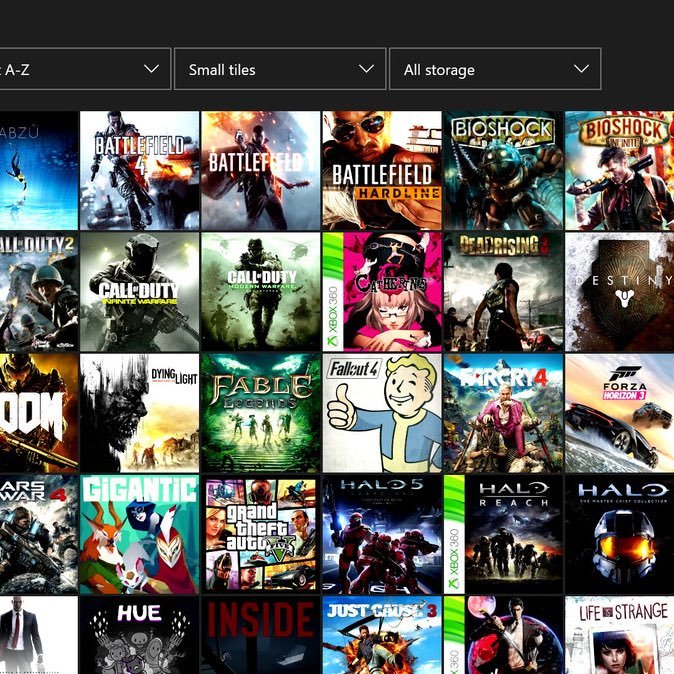Open the Hitman tile with suited agent
Screen dimensions: 674x674
tap(39, 635)
